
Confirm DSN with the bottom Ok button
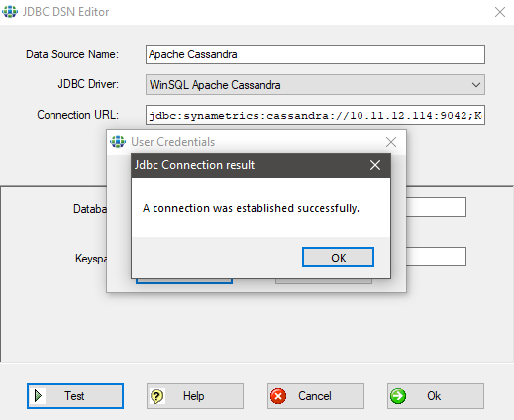tap(436, 396)
